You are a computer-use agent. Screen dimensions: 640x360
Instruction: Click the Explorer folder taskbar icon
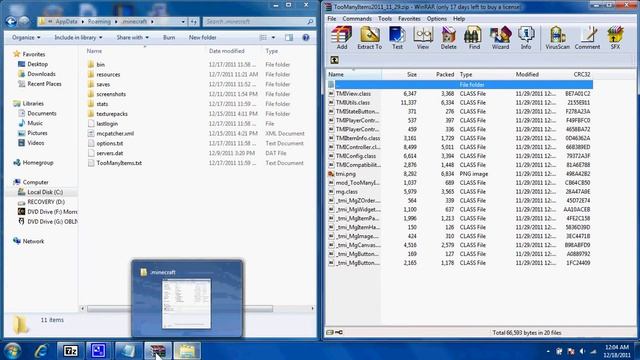coord(187,351)
